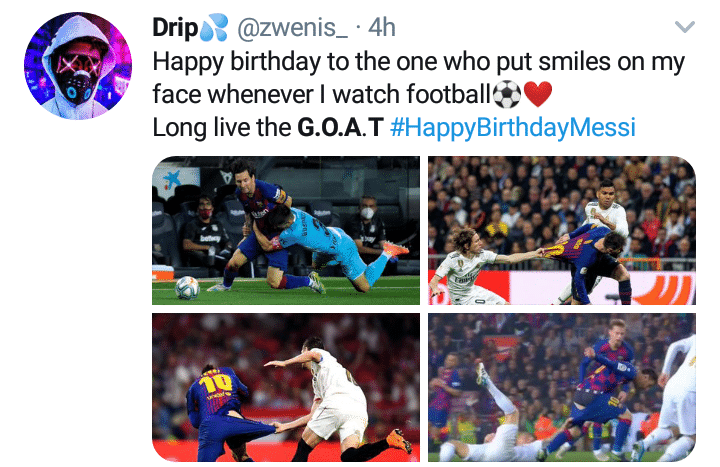Click the 'Long live the' text
This screenshot has width=720, height=467.
[222, 127]
